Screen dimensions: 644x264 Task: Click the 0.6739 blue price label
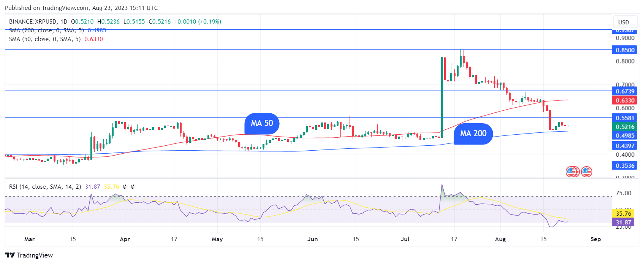click(x=625, y=91)
